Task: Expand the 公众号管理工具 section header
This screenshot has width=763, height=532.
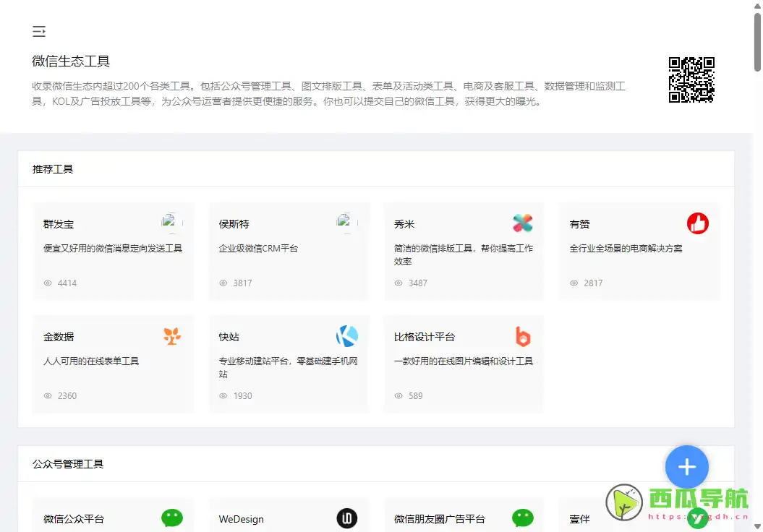Action: pos(67,464)
